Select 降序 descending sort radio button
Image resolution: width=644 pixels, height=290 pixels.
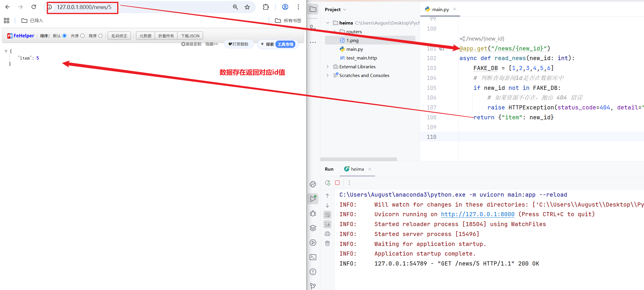[x=100, y=36]
